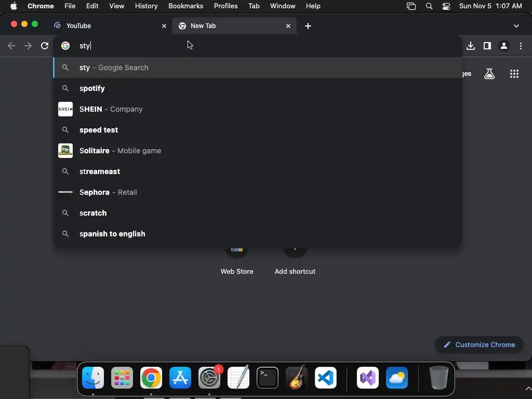Open the Bookmarks menu
Viewport: 532px width, 399px height.
pos(185,6)
